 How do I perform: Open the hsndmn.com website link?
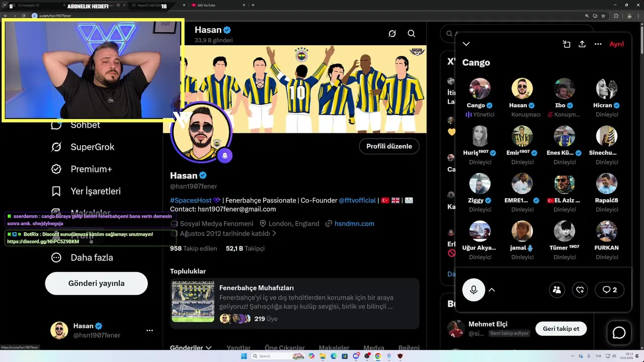[354, 223]
